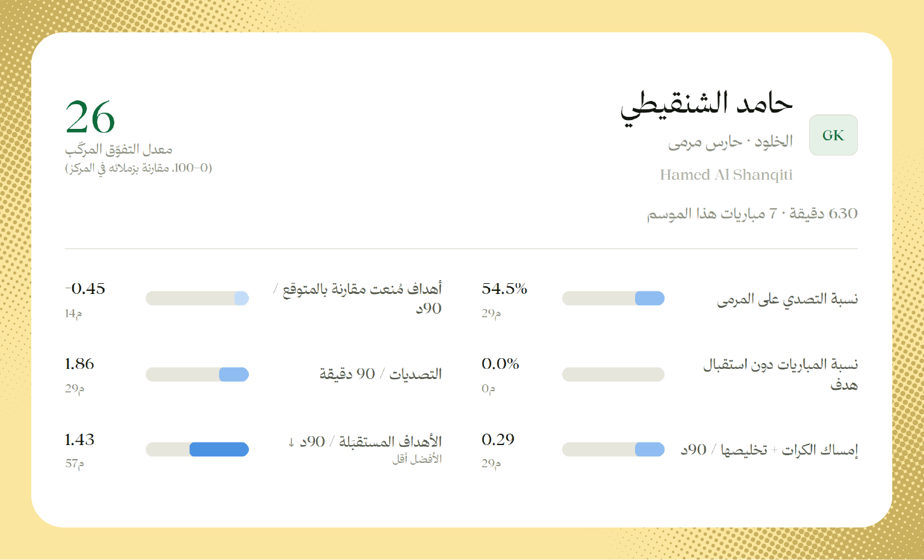
Task: Click the التصديات / 90 دقيقة label
Action: tap(380, 374)
